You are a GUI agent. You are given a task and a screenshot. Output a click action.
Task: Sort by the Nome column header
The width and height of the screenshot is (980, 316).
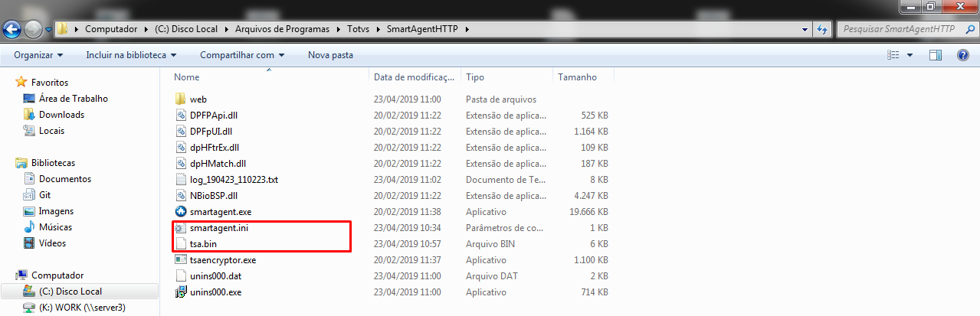point(187,77)
